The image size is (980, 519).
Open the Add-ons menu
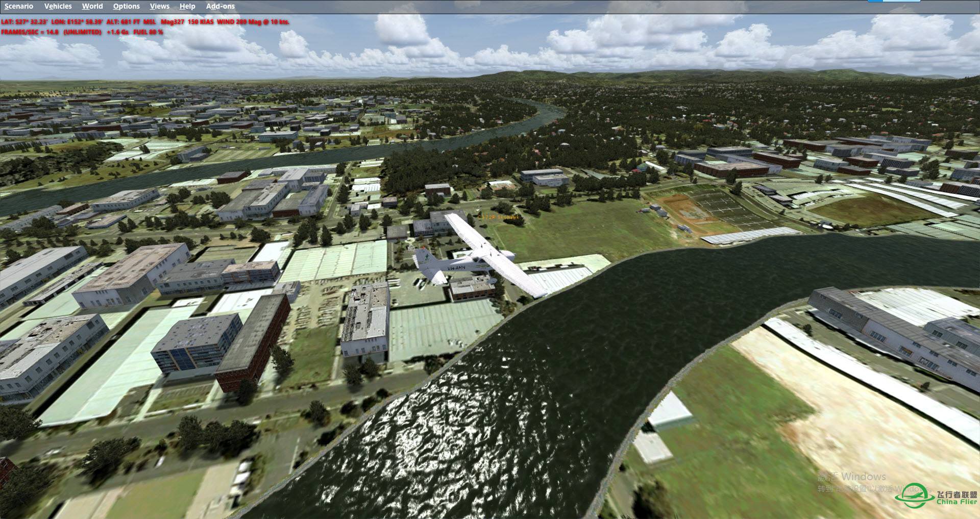pos(220,6)
